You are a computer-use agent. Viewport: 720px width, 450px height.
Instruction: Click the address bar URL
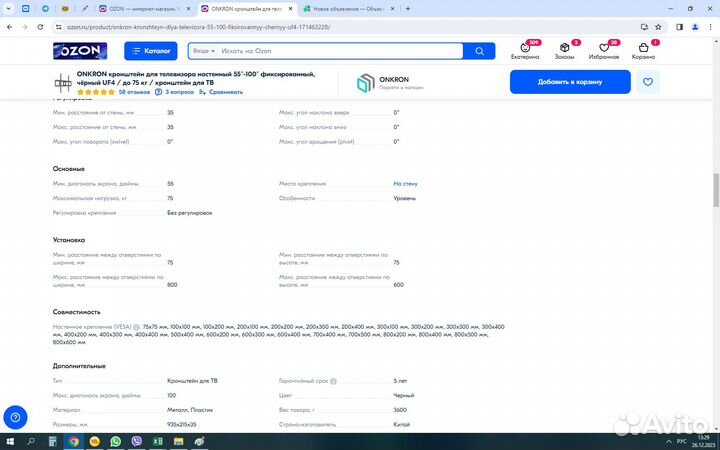click(198, 27)
